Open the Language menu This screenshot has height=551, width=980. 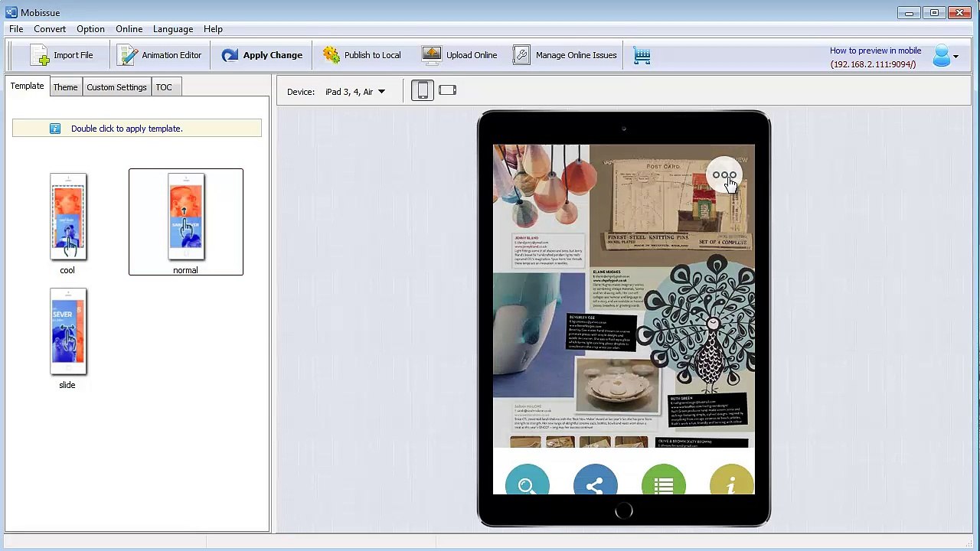173,29
